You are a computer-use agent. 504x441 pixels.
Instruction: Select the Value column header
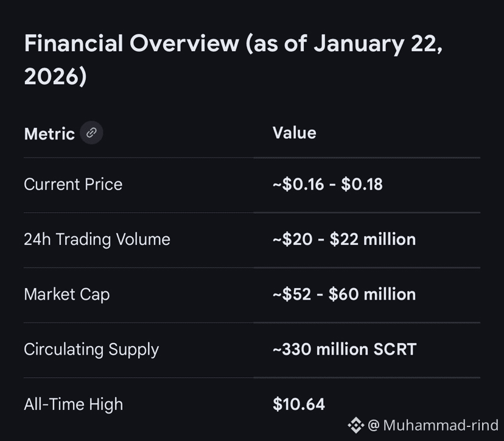[x=294, y=133]
